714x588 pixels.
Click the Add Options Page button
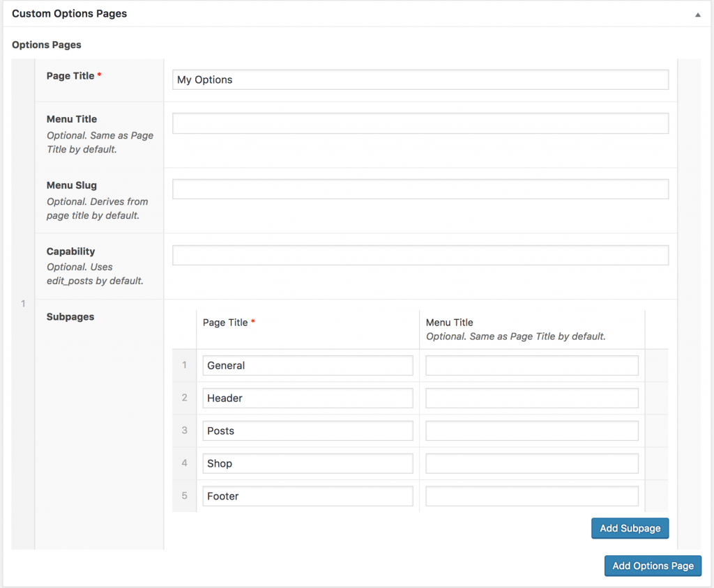[x=653, y=566]
